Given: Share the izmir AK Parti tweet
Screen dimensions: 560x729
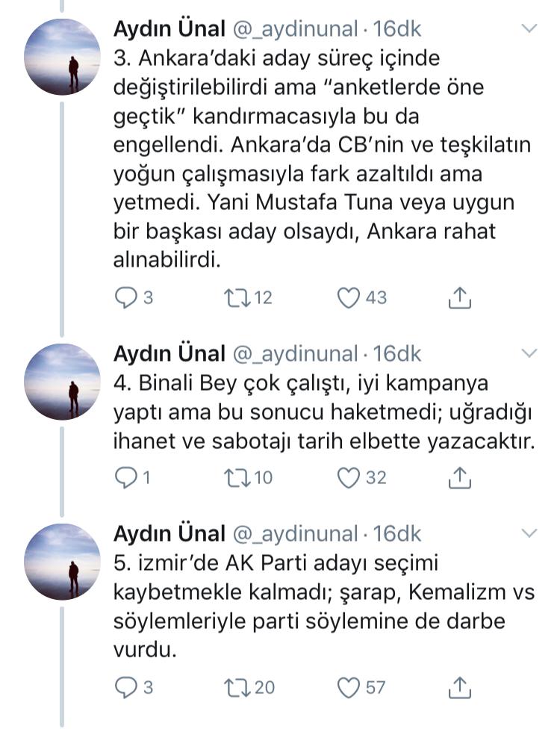Looking at the screenshot, I should 460,686.
